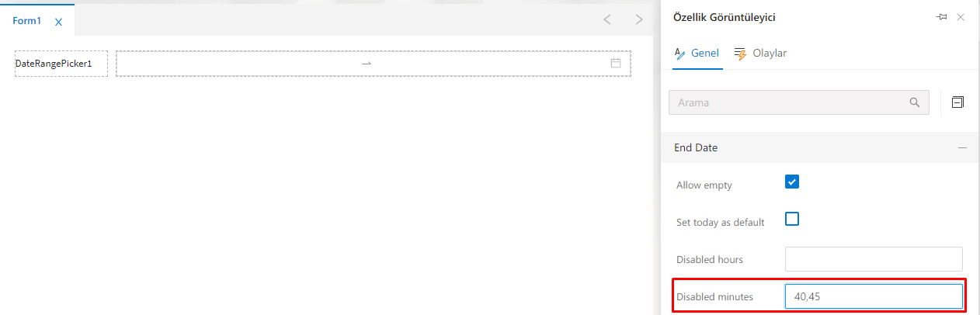980x315 pixels.
Task: Navigate to the previous tab with the left chevron
Action: point(607,19)
